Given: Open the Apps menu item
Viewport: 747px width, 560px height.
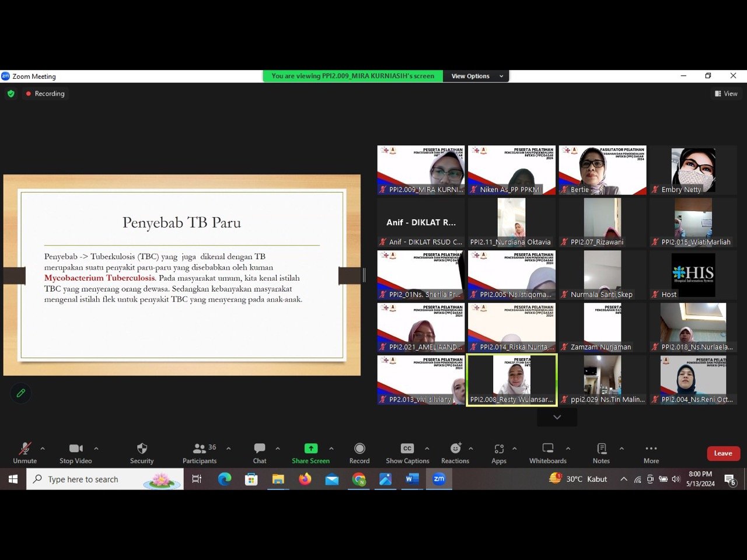Looking at the screenshot, I should tap(499, 449).
